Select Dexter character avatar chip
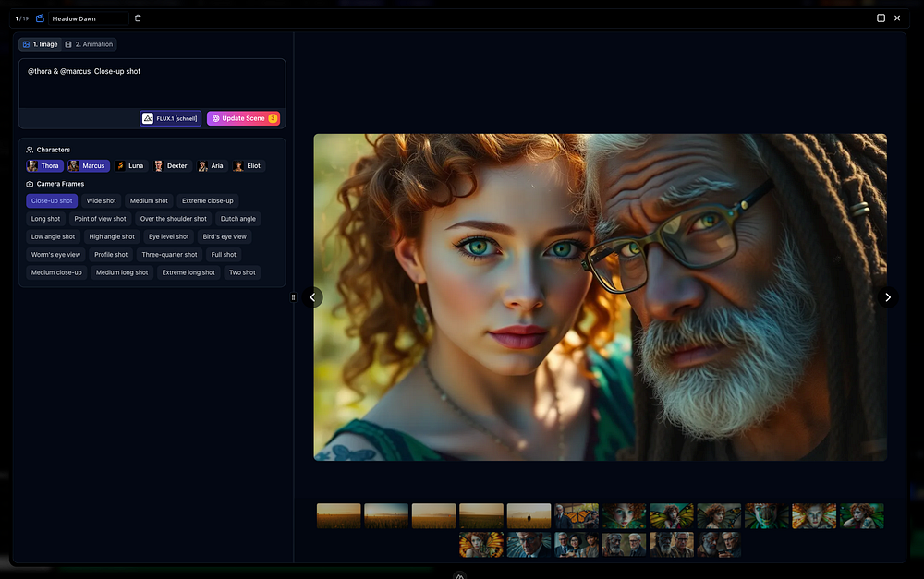 pos(171,166)
